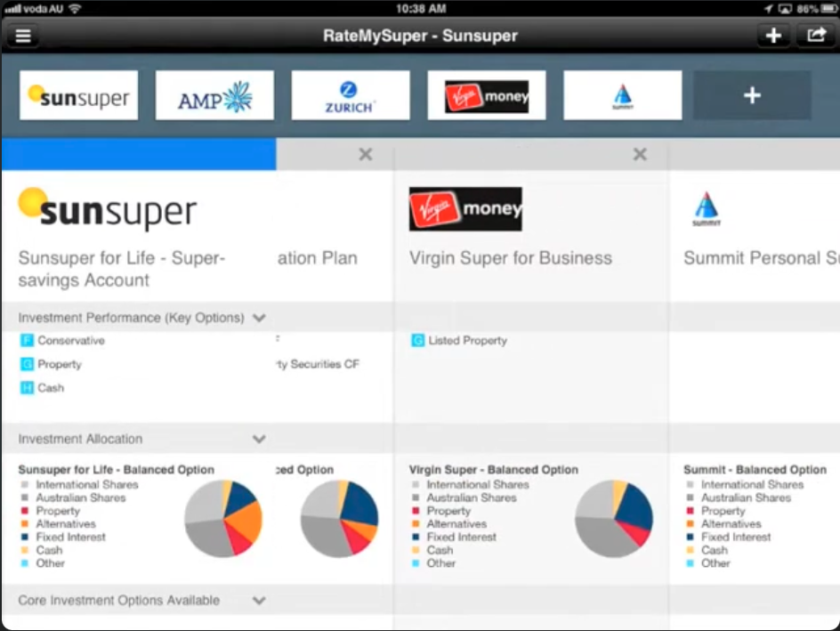This screenshot has width=840, height=631.
Task: Click the Summit logo in column header
Action: 707,209
